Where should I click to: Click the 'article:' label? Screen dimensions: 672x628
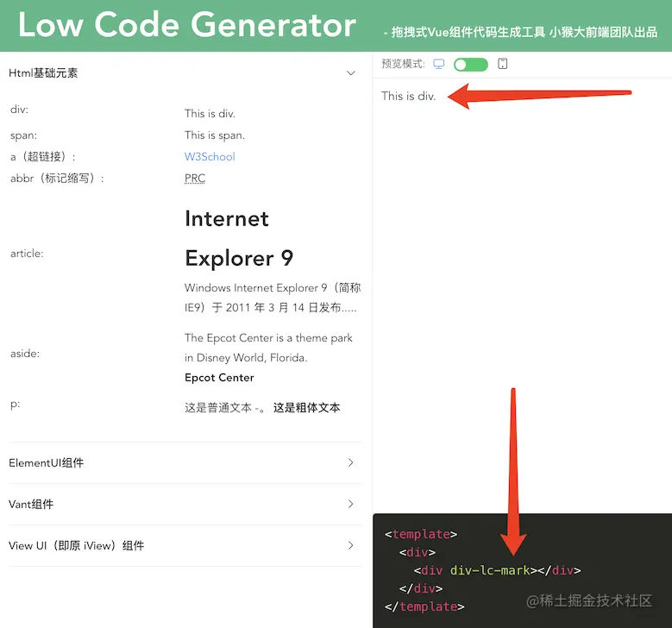(27, 254)
